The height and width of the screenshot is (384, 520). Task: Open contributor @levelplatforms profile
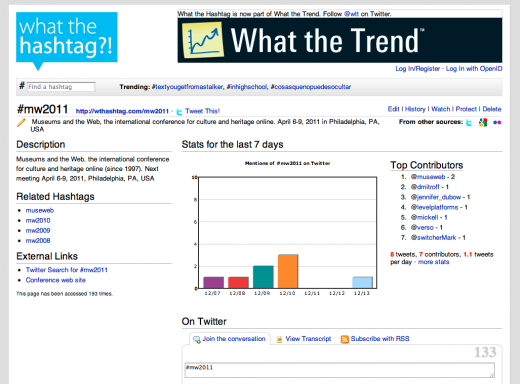coord(434,207)
